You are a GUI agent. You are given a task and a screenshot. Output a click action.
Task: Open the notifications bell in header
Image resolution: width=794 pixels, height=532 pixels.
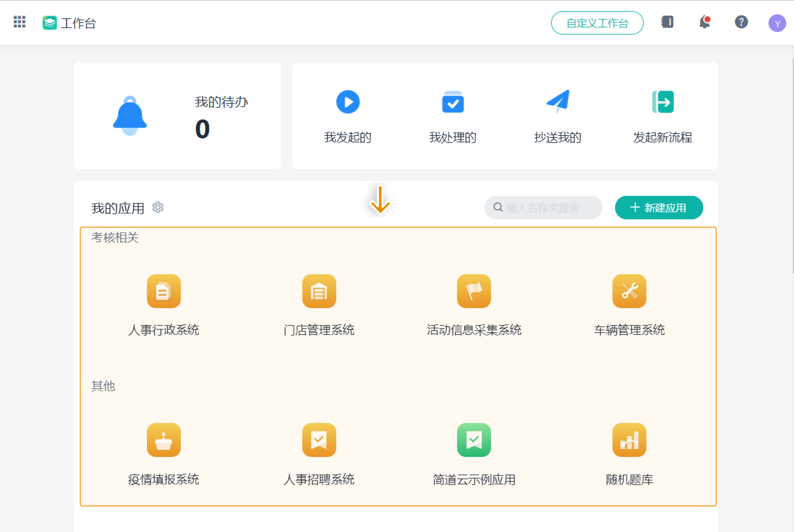pyautogui.click(x=704, y=22)
